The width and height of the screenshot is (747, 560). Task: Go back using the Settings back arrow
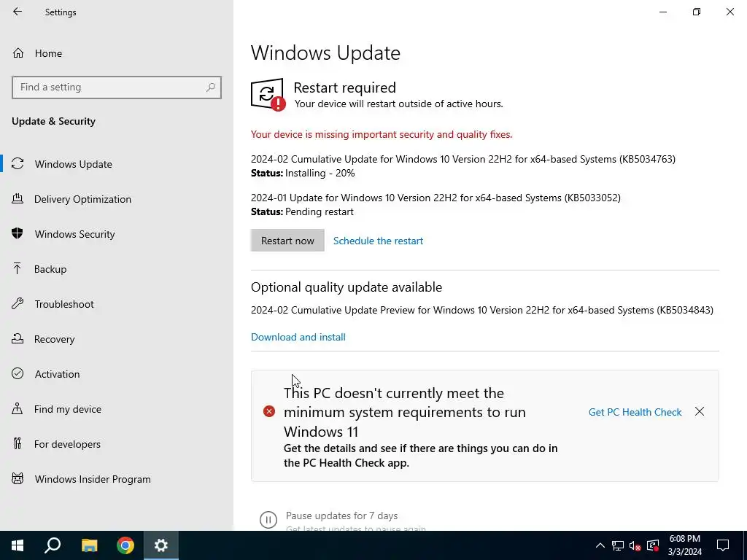point(18,12)
